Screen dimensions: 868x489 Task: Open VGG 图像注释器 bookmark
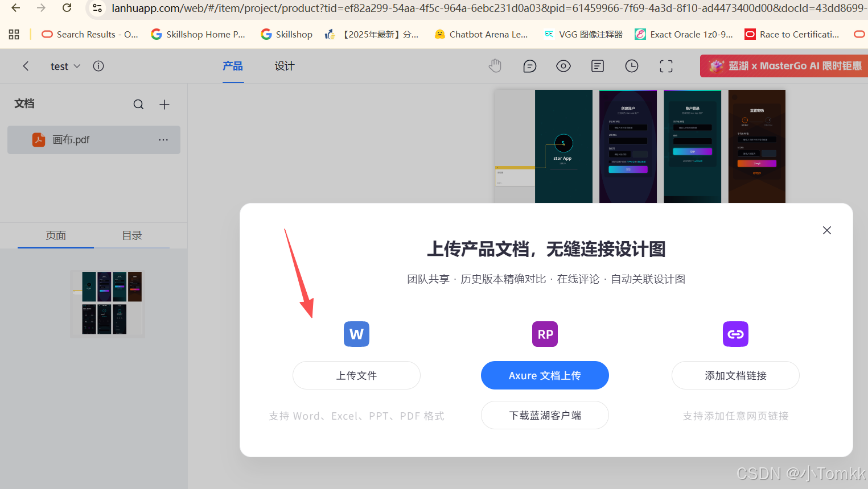click(x=583, y=34)
